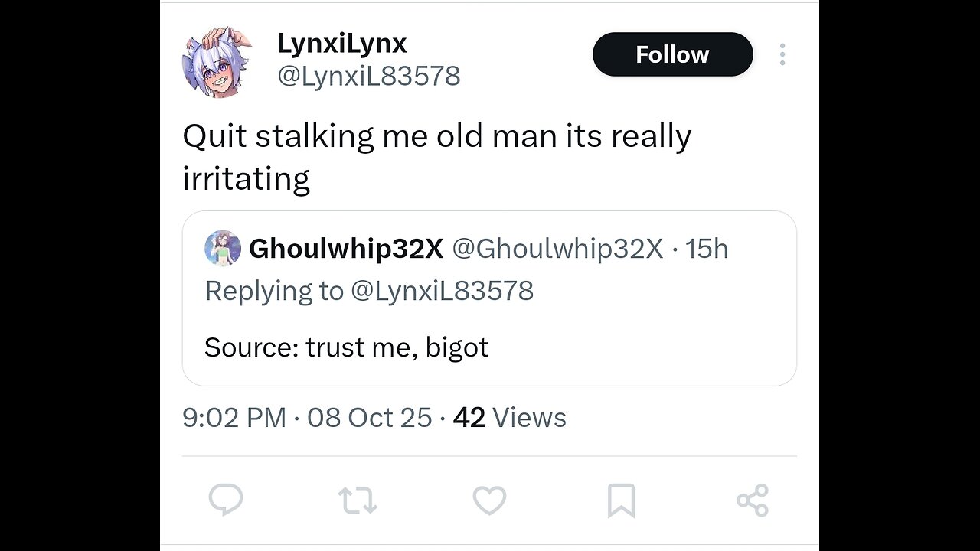The width and height of the screenshot is (980, 551).
Task: Bookmark this post
Action: point(621,501)
